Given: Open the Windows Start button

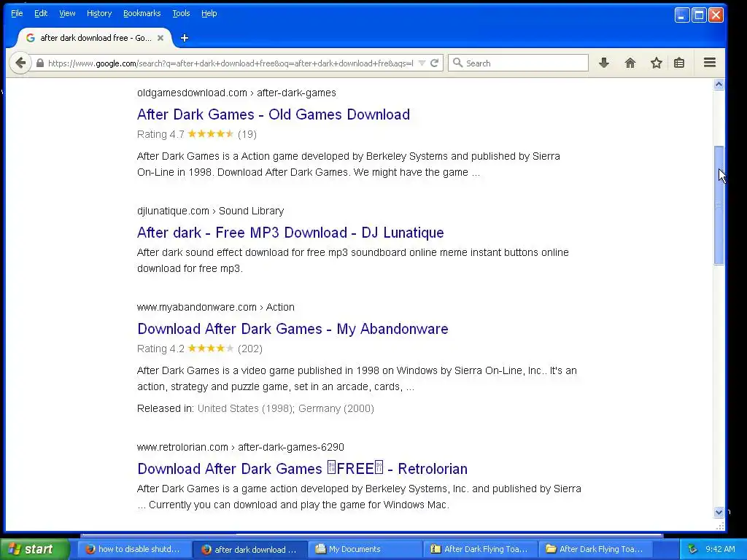Looking at the screenshot, I should tap(34, 549).
